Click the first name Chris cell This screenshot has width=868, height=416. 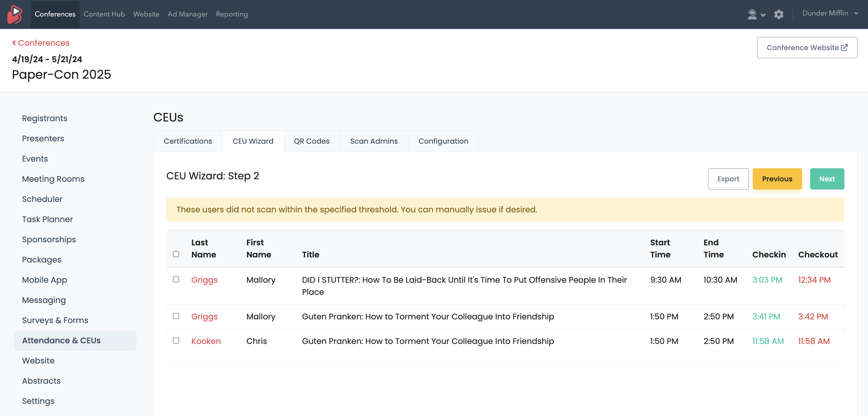click(256, 341)
